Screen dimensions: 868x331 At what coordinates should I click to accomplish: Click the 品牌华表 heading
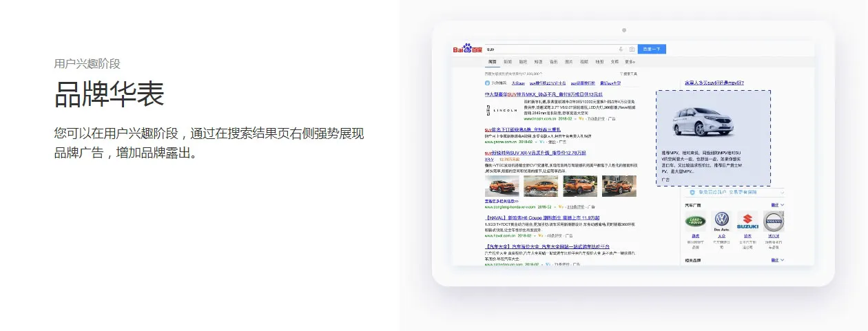coord(109,95)
